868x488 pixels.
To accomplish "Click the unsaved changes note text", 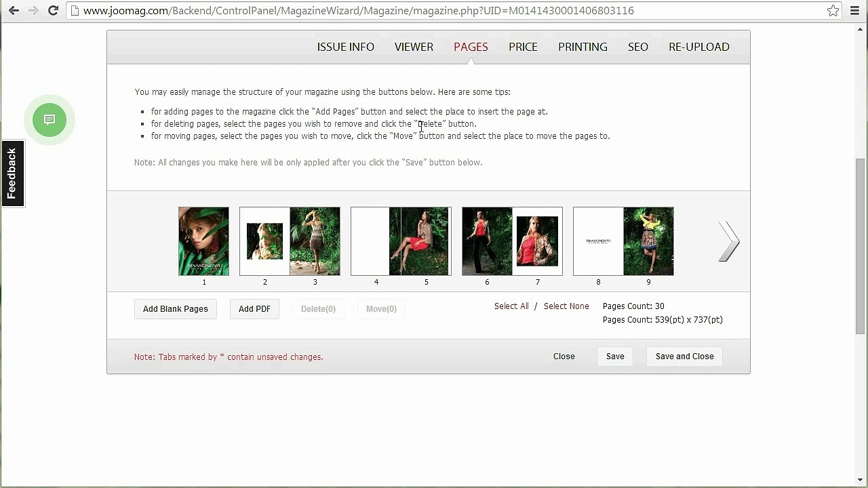I will click(x=229, y=357).
